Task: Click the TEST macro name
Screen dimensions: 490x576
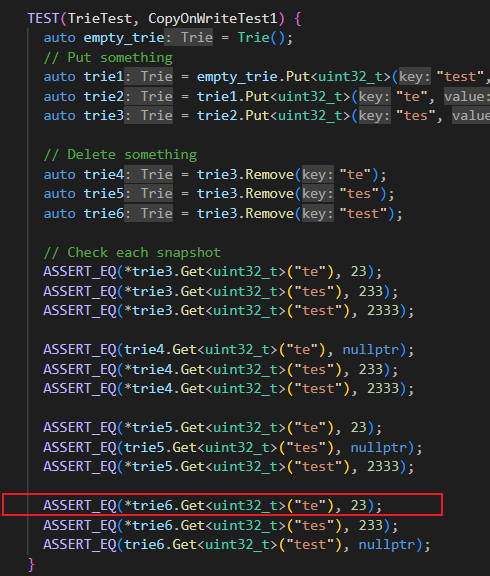Action: tap(43, 18)
